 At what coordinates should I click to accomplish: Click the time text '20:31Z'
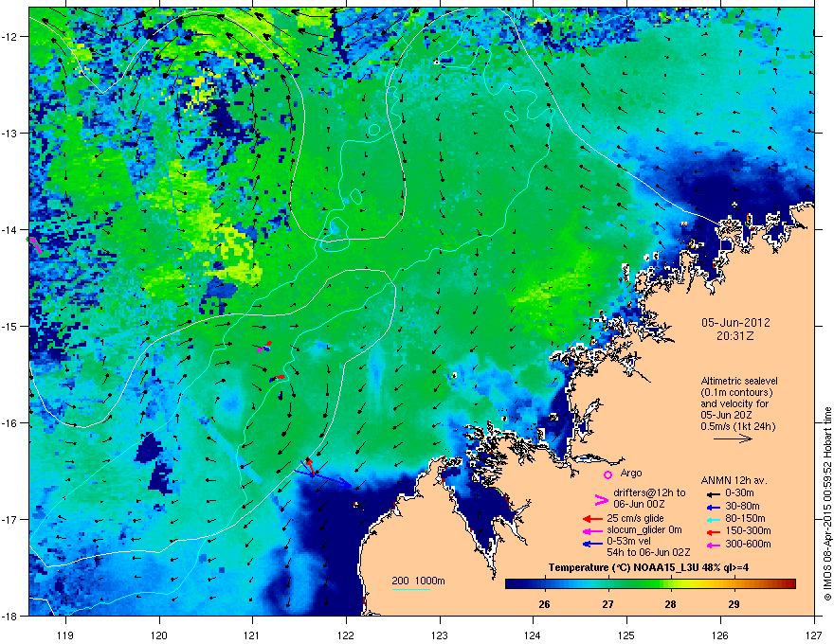tap(735, 336)
